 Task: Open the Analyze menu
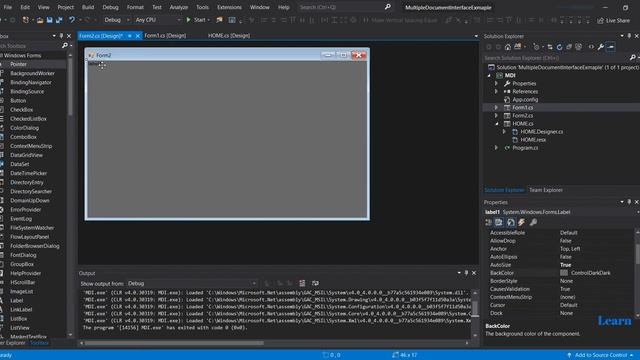(x=178, y=7)
